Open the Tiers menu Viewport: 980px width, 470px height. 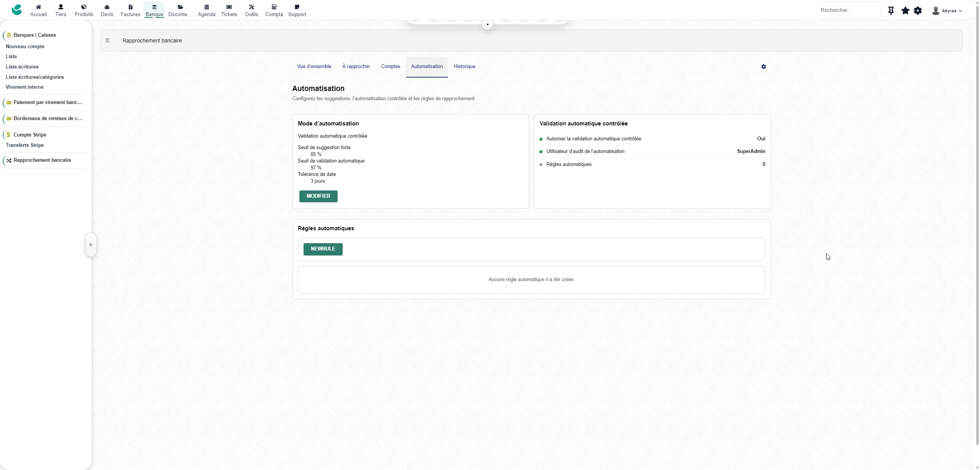coord(60,10)
